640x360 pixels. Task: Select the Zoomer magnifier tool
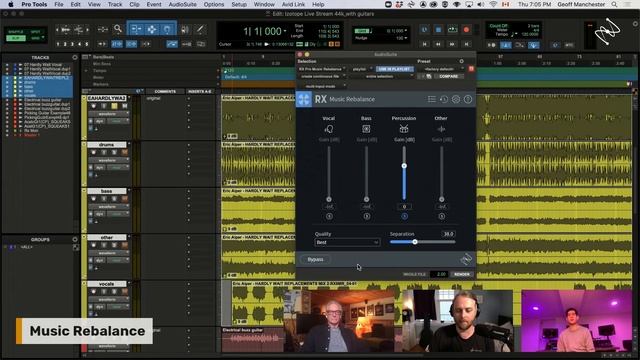[118, 29]
